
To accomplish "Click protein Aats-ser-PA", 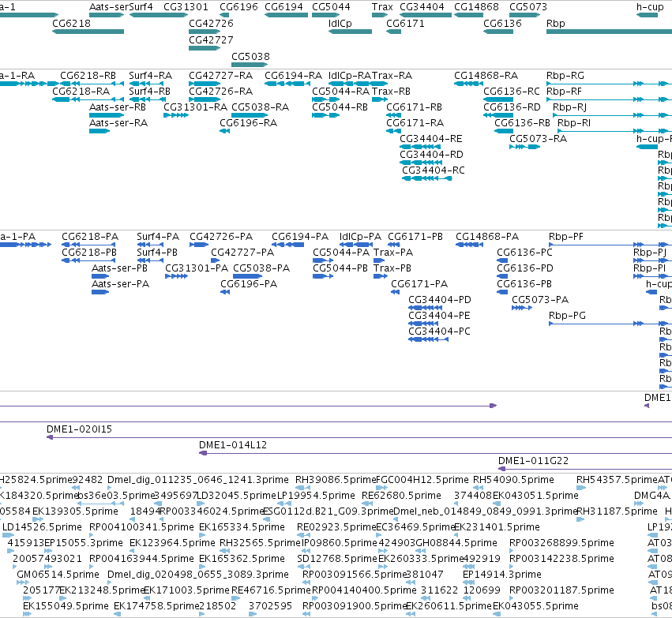I will 121,284.
